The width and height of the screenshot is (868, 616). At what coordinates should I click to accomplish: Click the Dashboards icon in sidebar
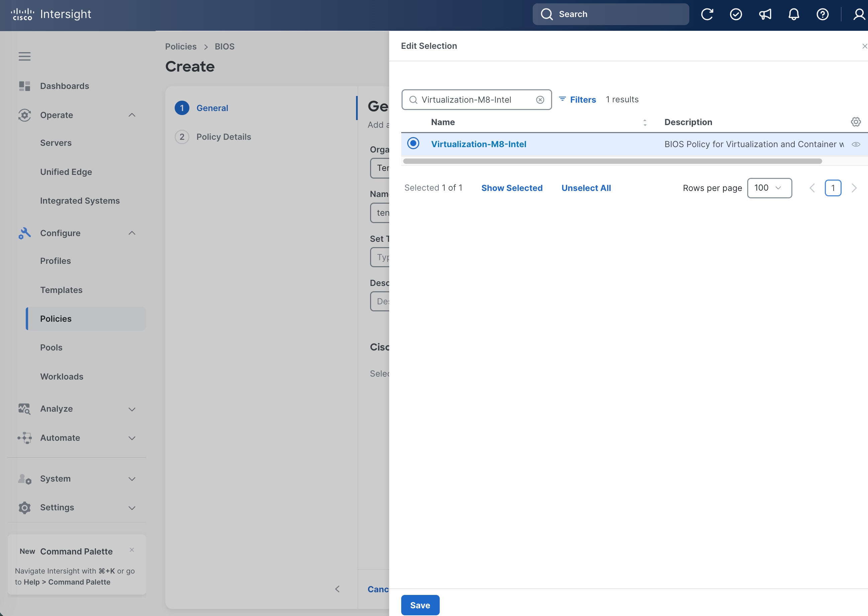point(24,86)
